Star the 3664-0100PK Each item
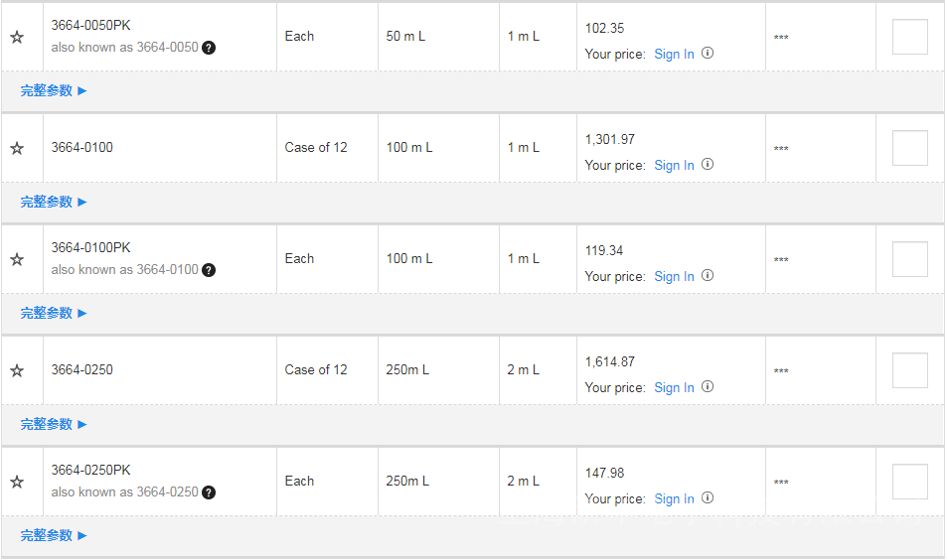948x560 pixels. tap(17, 259)
